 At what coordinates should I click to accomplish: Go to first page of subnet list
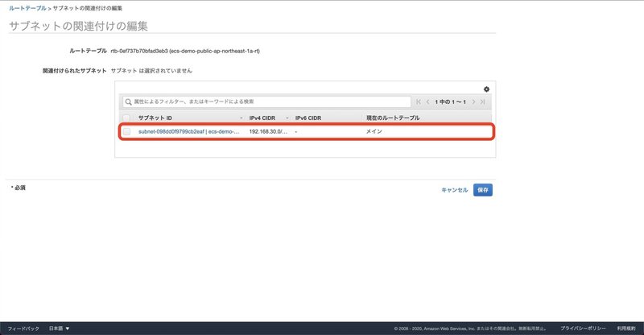pyautogui.click(x=419, y=101)
